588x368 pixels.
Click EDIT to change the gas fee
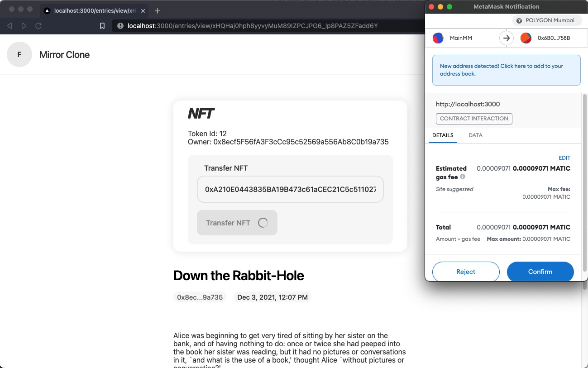[x=564, y=158]
